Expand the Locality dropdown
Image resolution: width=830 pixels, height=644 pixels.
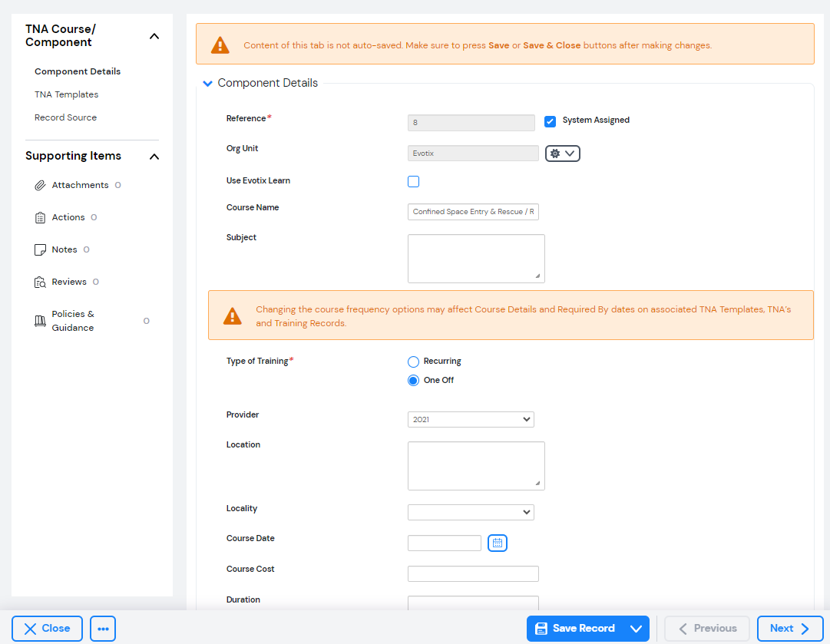coord(471,512)
